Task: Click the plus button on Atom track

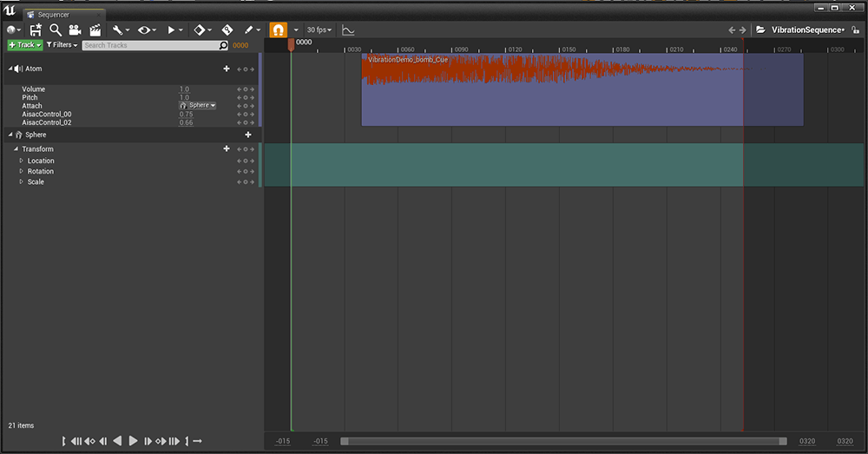Action: coord(226,69)
